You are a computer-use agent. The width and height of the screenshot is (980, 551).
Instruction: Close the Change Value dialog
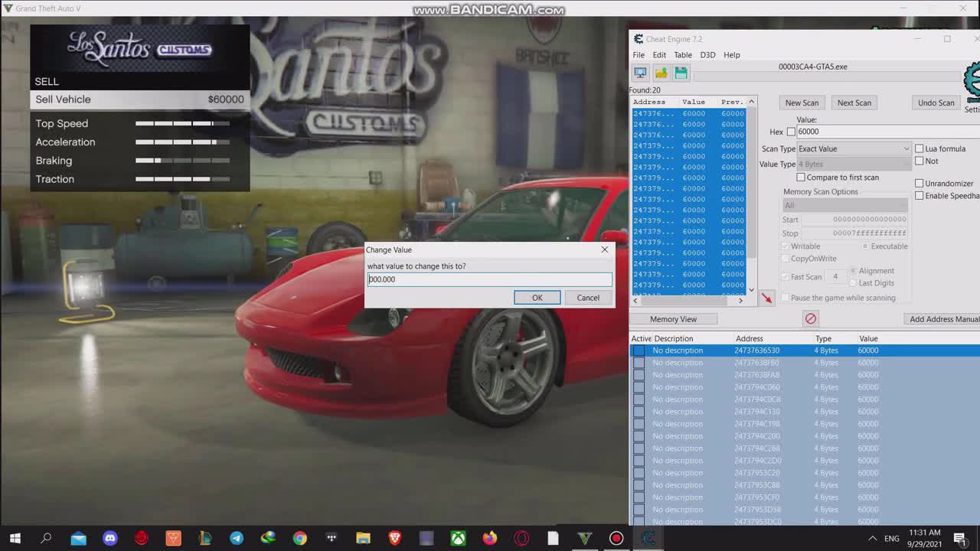point(604,249)
